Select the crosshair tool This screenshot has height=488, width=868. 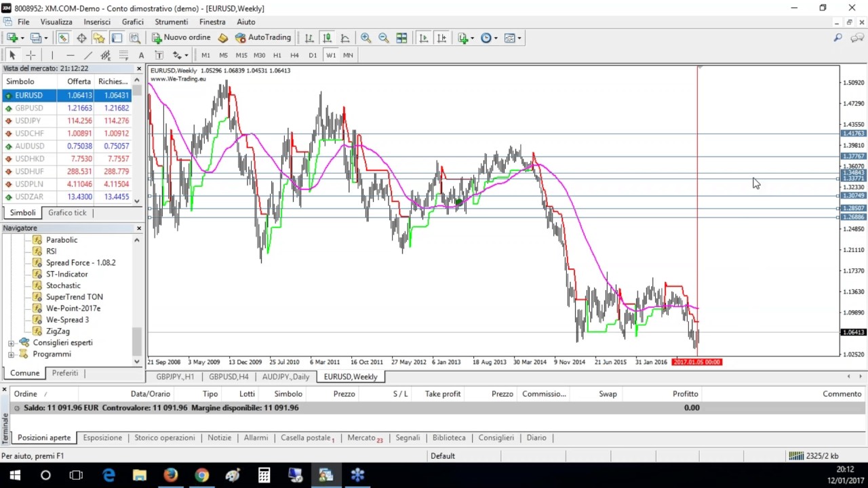click(x=31, y=55)
